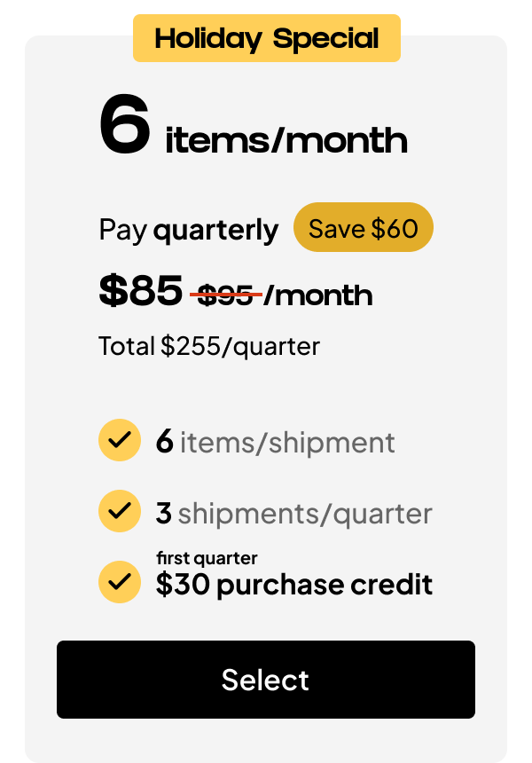Click the Save $60 pill badge
Viewport: 532px width, 763px height.
pos(363,228)
